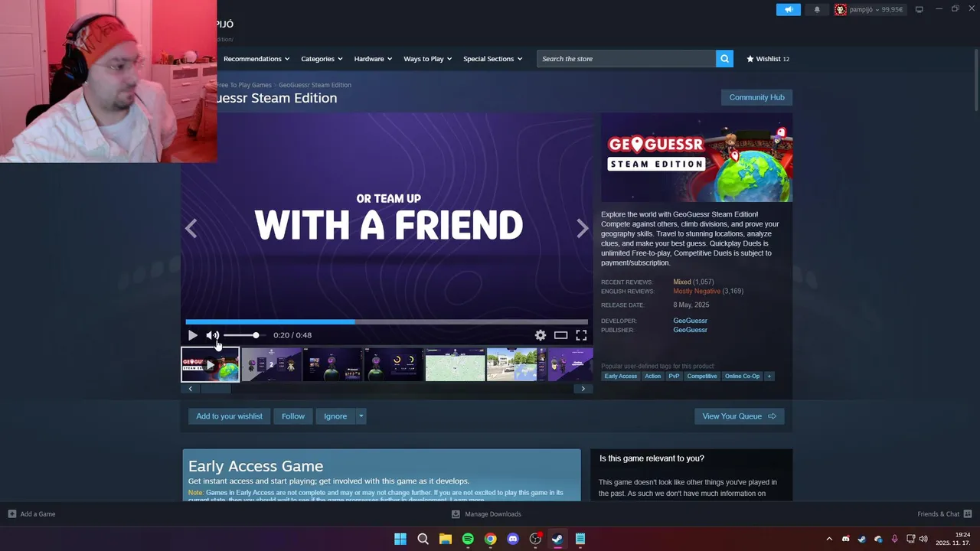Click the pampijó profile avatar
This screenshot has height=551, width=980.
coord(841,10)
